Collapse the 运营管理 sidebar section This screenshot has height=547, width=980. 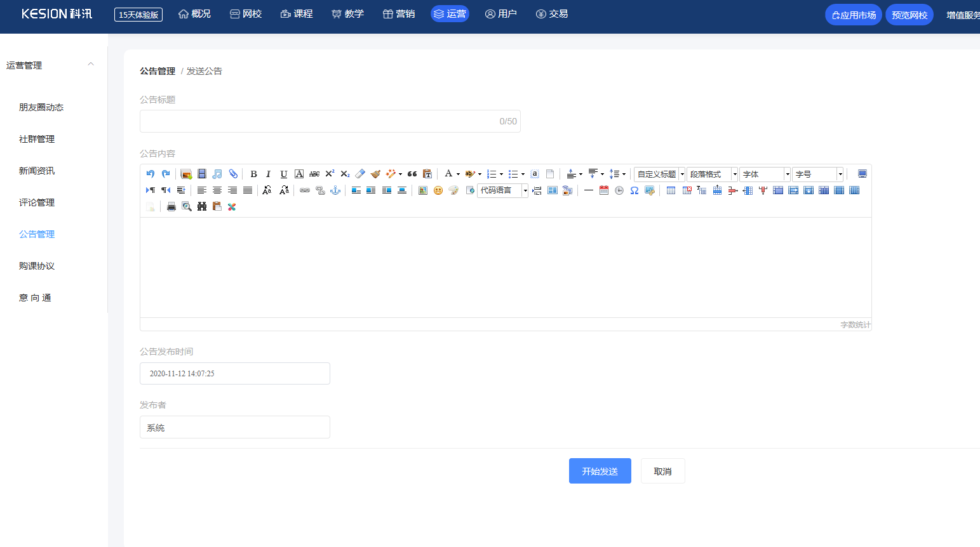click(x=91, y=65)
